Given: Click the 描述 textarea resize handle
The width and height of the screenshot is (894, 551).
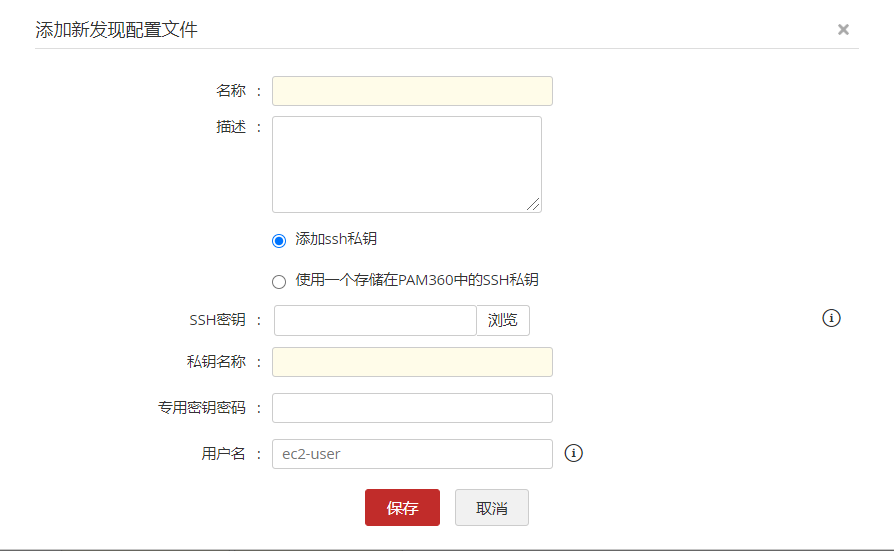Looking at the screenshot, I should coord(534,205).
